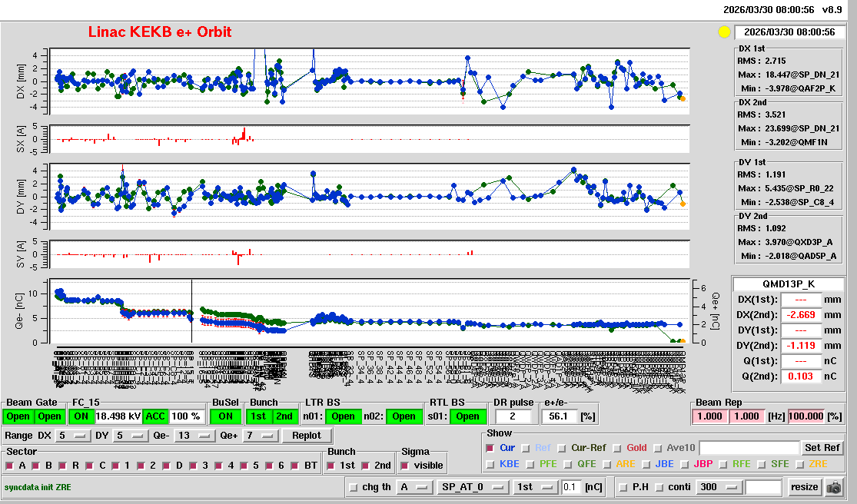
Task: Toggle Sigma visible checkbox
Action: tap(405, 466)
